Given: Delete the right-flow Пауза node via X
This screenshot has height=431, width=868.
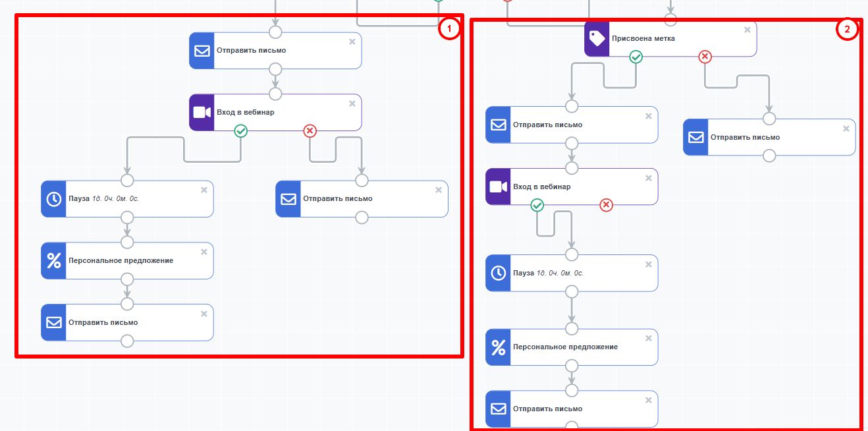Looking at the screenshot, I should click(x=649, y=264).
